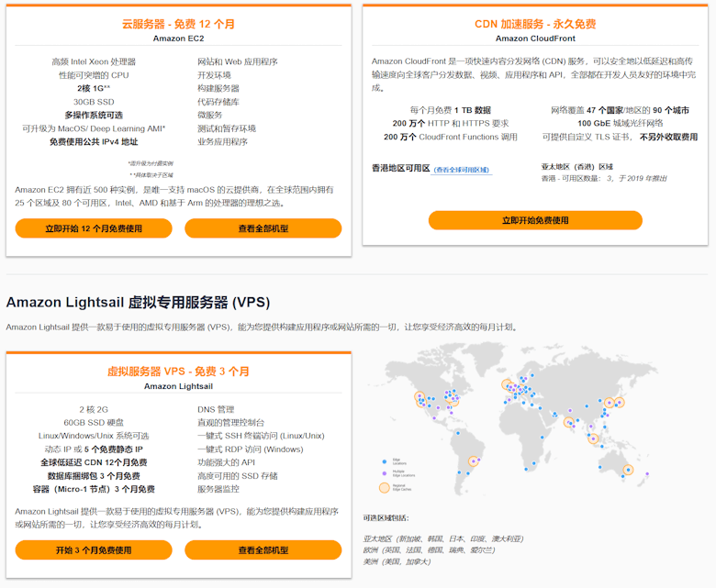Click the Amazon Lightsail 虚拟专用服务器 (VPS) heading
The width and height of the screenshot is (716, 588).
tap(138, 302)
